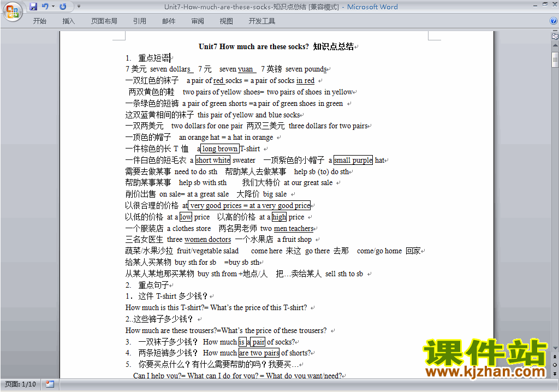Undo the last action
This screenshot has width=559, height=392.
click(x=45, y=7)
